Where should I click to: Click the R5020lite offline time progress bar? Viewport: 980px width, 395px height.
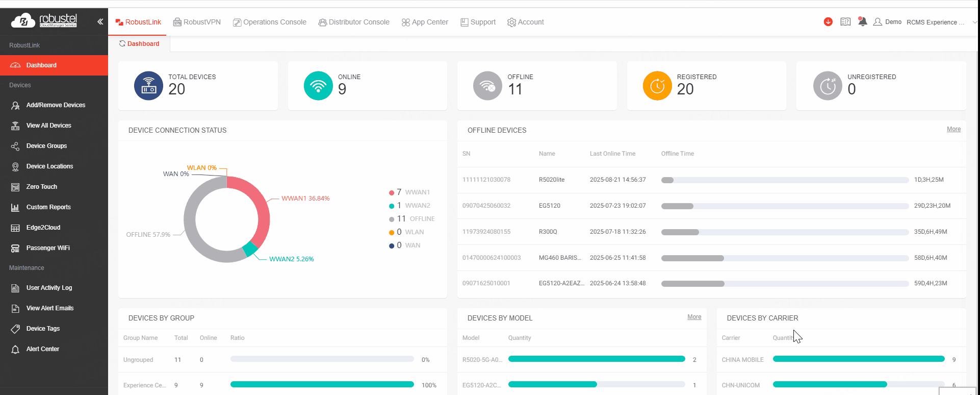[784, 180]
